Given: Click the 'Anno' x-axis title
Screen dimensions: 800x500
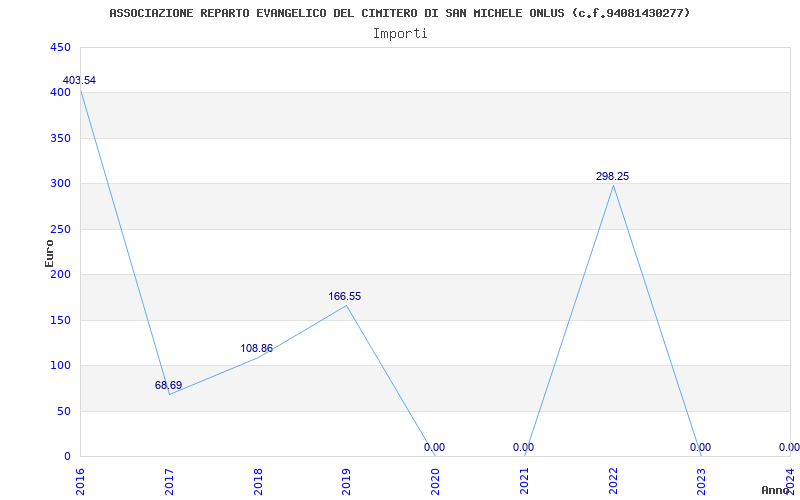Looking at the screenshot, I should point(775,490).
